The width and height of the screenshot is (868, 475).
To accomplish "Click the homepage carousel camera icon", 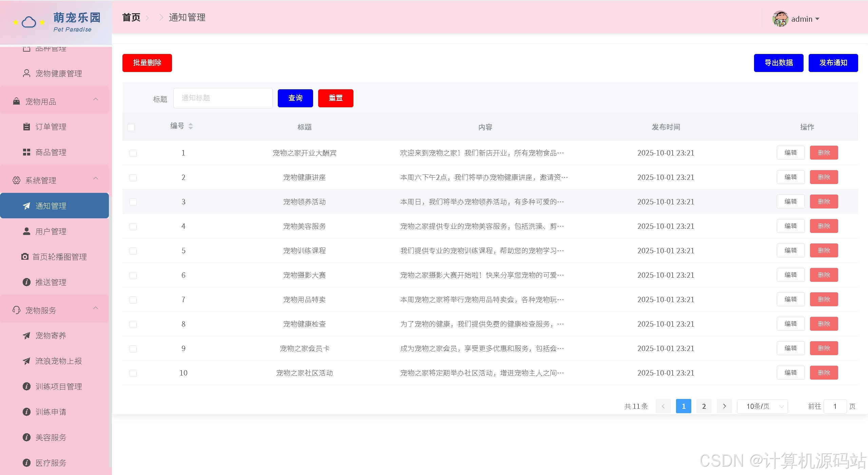I will [x=25, y=257].
